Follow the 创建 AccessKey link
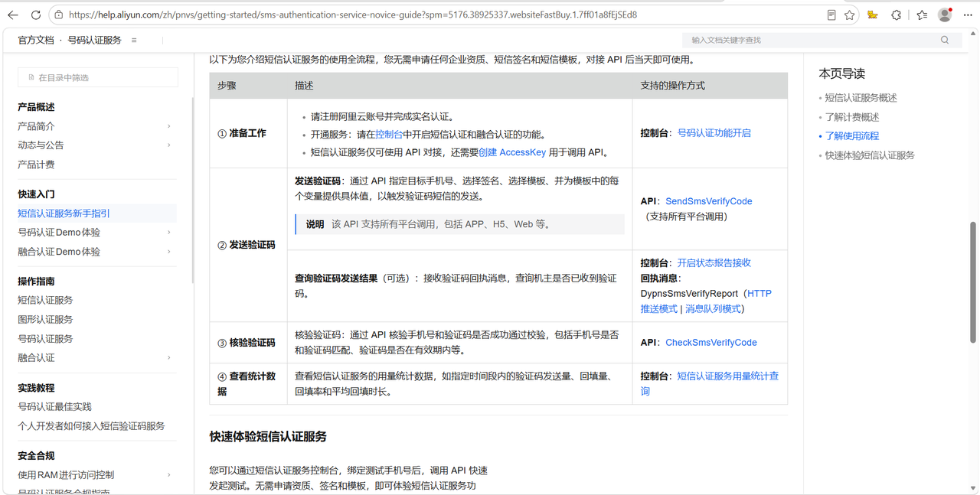980x495 pixels. [x=512, y=152]
